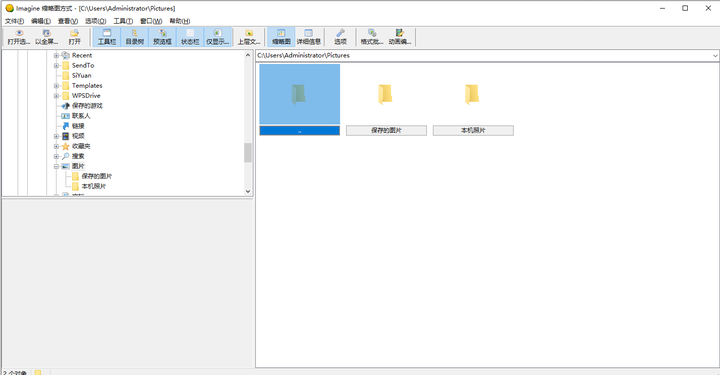Click the 格式批... batch convert icon
Viewport: 720px width, 375px height.
click(x=372, y=33)
